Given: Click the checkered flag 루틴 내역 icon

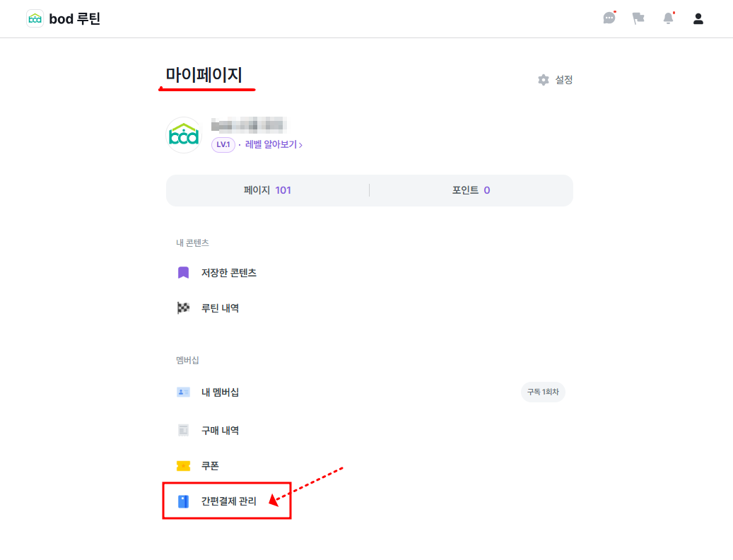Looking at the screenshot, I should pyautogui.click(x=184, y=308).
